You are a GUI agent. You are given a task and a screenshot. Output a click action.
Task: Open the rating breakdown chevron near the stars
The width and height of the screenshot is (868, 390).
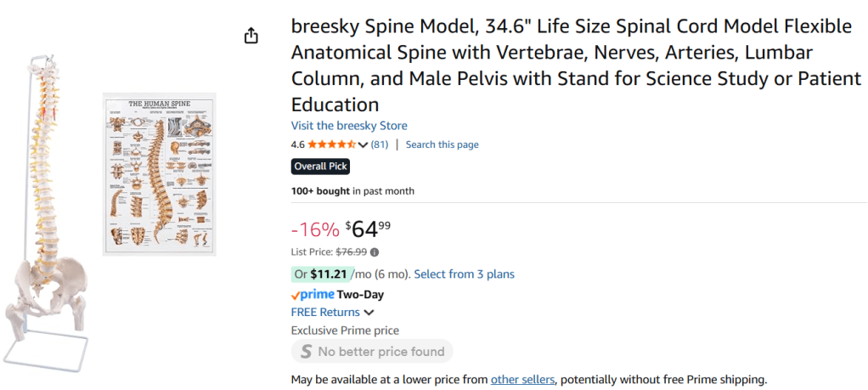tap(364, 144)
